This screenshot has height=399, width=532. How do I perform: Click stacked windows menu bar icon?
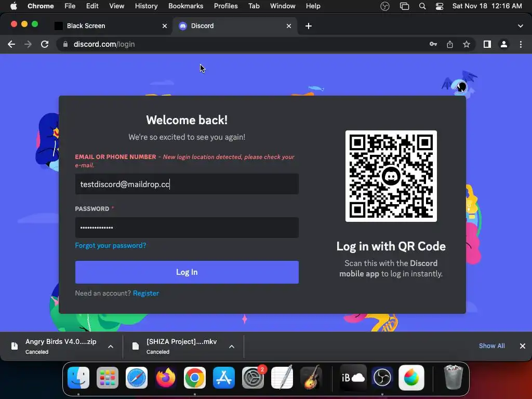pos(404,6)
